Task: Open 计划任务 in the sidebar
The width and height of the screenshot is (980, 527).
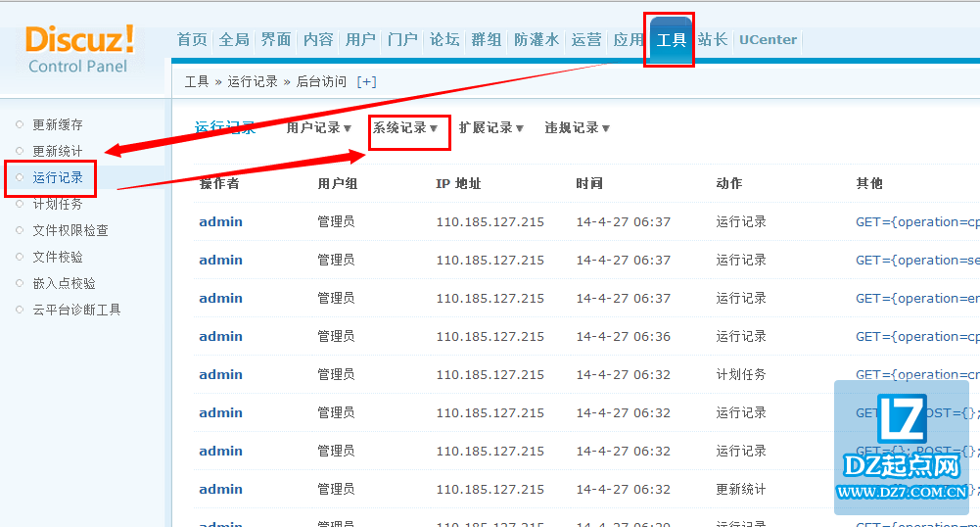Action: [58, 205]
